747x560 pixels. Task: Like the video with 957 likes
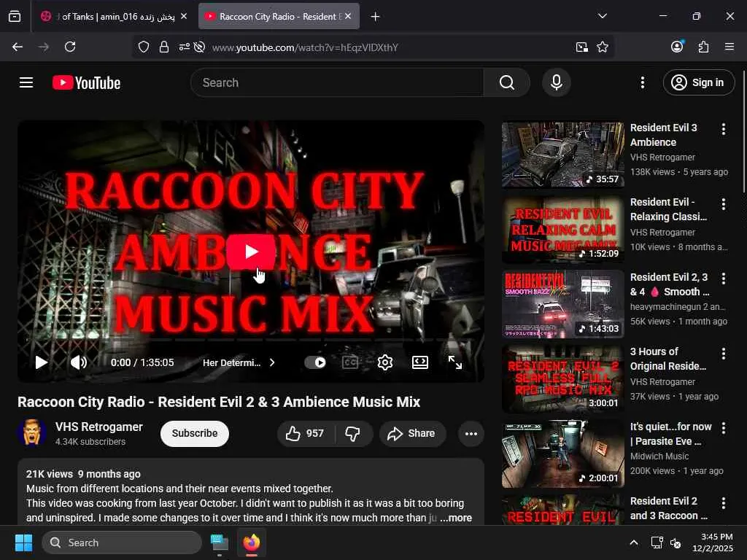pyautogui.click(x=305, y=433)
